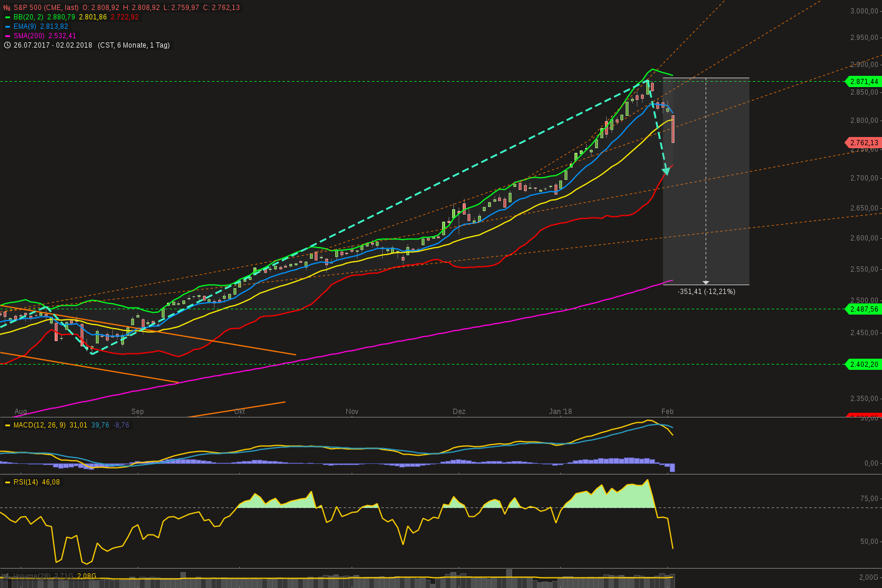Click the high price H: 2.808,92
882x588 pixels.
(x=141, y=8)
